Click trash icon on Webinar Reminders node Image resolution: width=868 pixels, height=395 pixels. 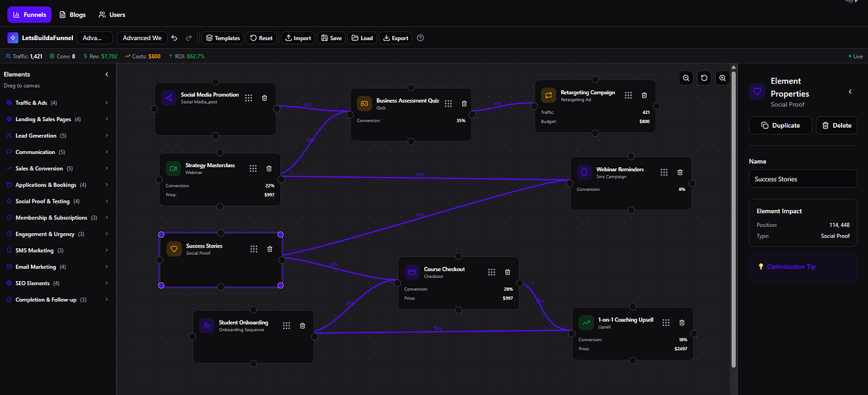pos(680,172)
